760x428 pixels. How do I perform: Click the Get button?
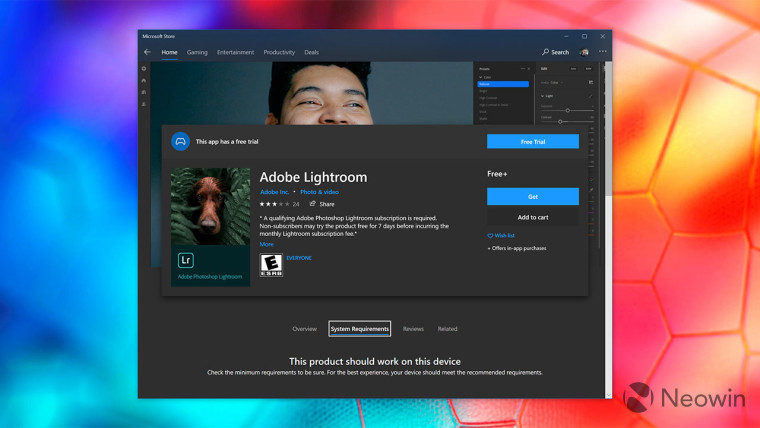pyautogui.click(x=533, y=196)
